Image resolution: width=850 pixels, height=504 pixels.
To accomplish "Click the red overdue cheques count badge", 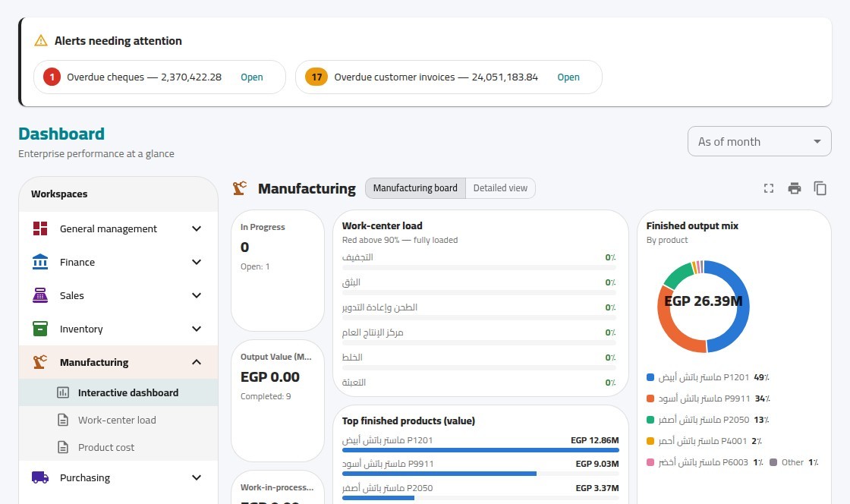I will click(52, 77).
